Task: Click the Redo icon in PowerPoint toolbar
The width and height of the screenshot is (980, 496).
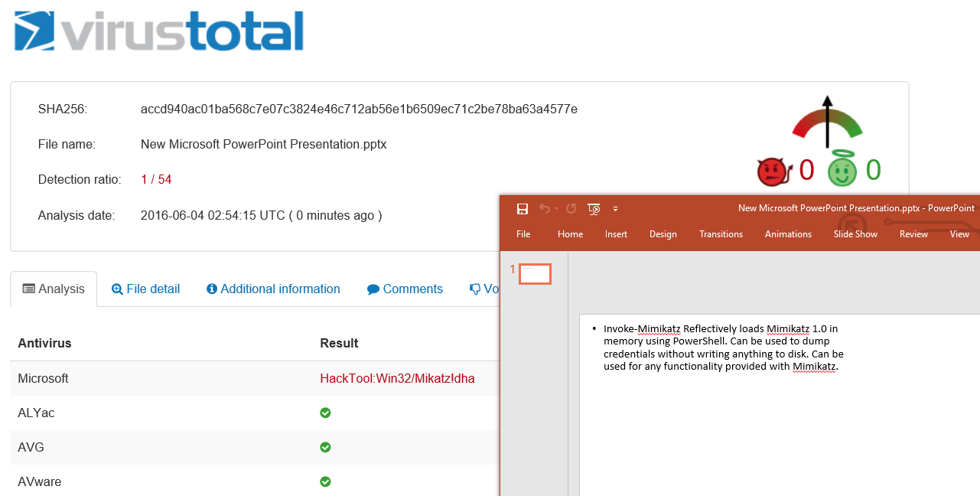Action: tap(571, 209)
